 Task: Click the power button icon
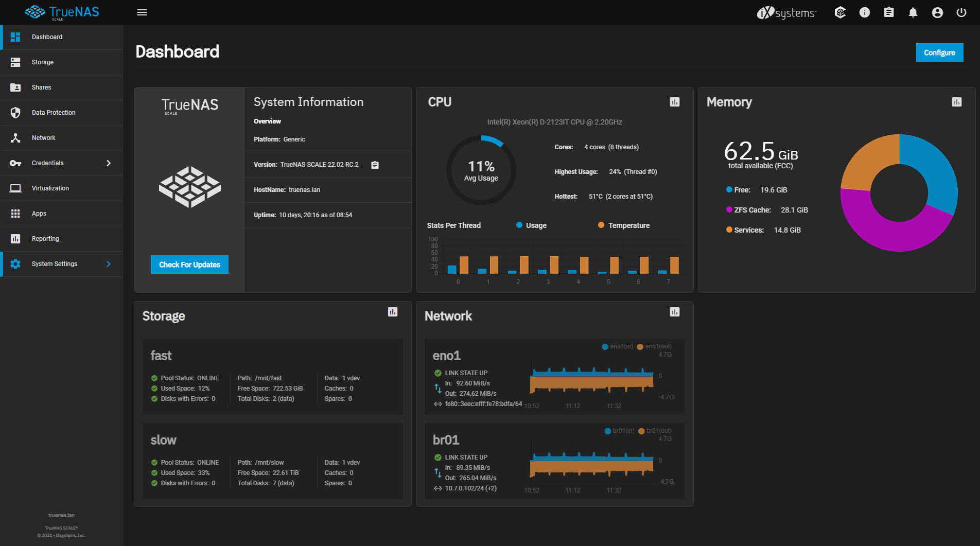click(961, 12)
